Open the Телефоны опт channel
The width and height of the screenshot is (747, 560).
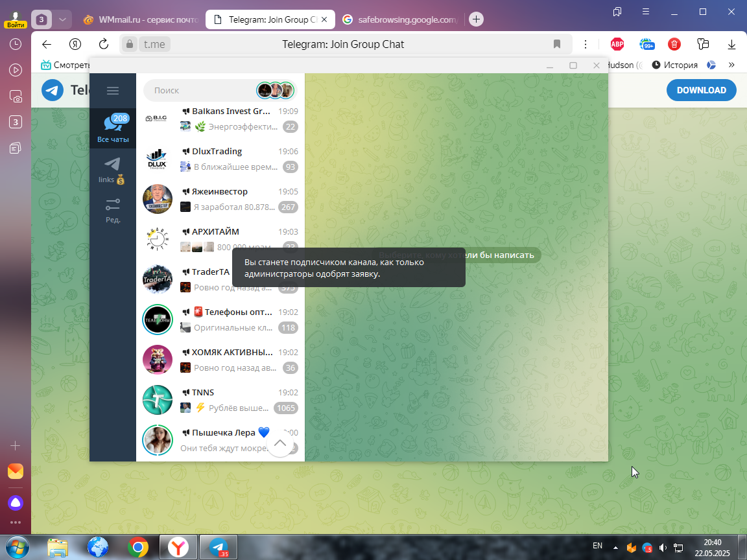(x=220, y=320)
